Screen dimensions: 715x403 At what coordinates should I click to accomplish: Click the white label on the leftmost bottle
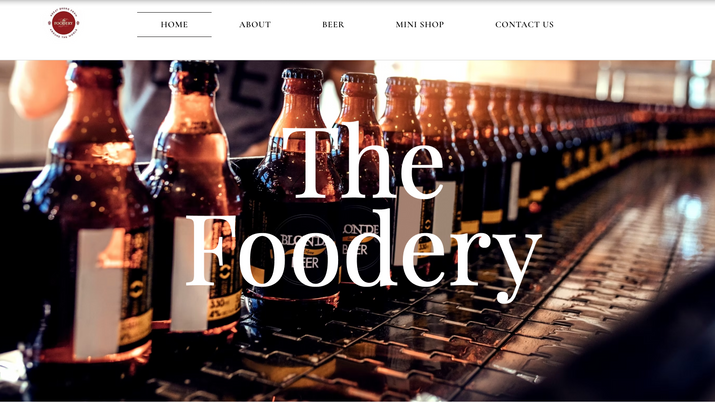[x=98, y=292]
